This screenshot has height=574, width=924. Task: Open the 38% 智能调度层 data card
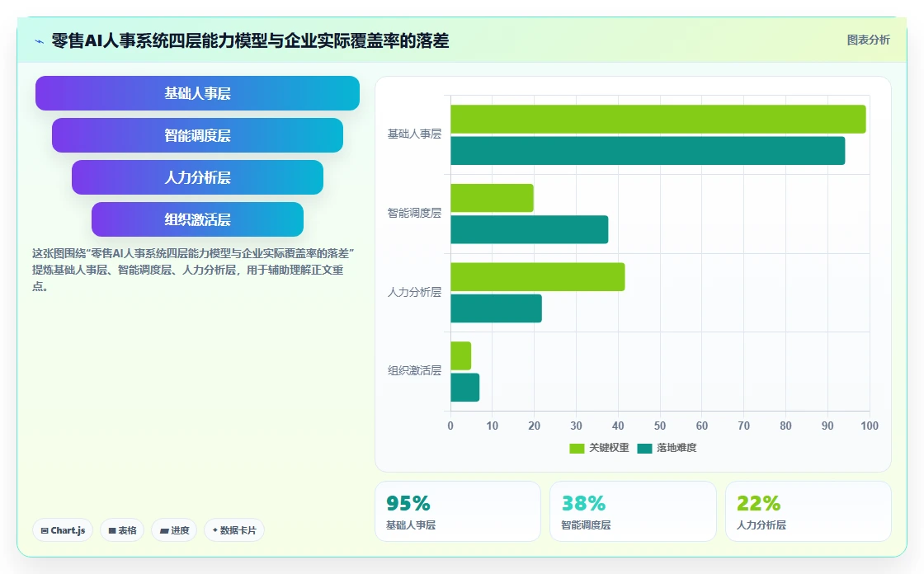633,511
